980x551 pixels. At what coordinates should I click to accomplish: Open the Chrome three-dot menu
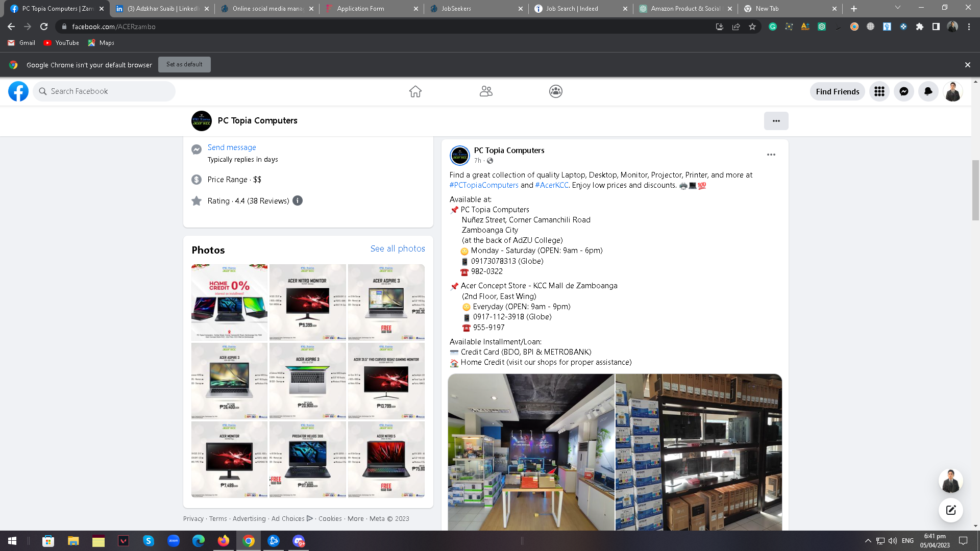pos(969,27)
